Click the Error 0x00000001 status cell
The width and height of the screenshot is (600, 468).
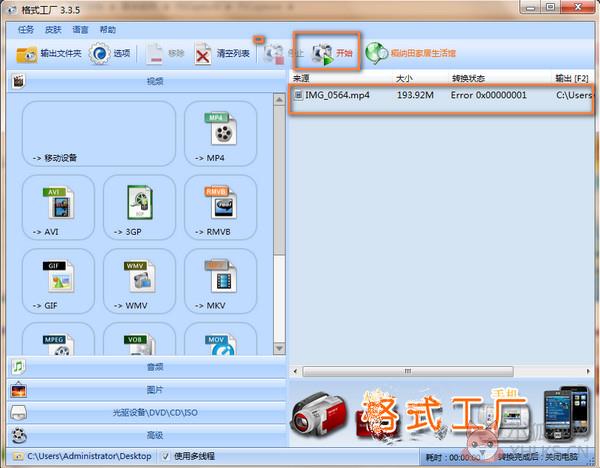(489, 95)
